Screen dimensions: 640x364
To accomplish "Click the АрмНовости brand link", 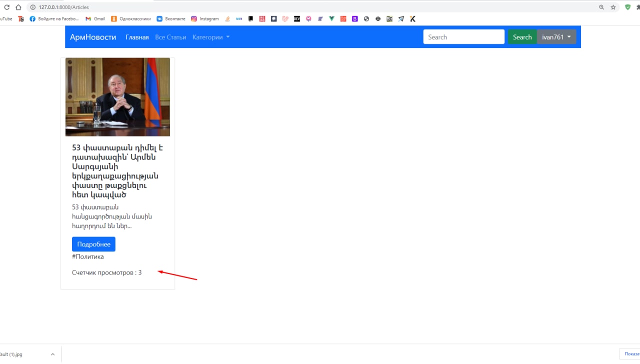I will pyautogui.click(x=93, y=37).
